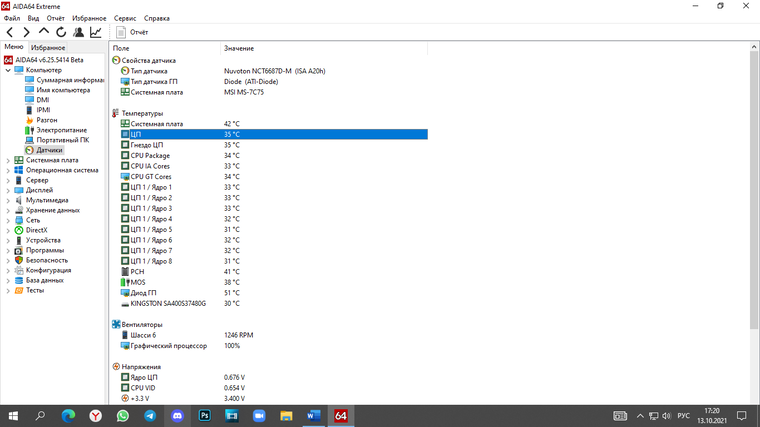Click the volume icon in the system tray

[666, 416]
